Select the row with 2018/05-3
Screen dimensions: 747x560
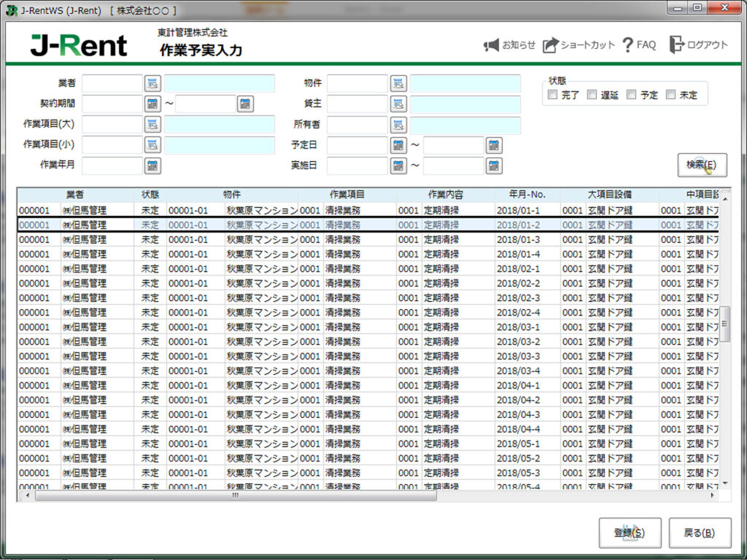pyautogui.click(x=368, y=472)
